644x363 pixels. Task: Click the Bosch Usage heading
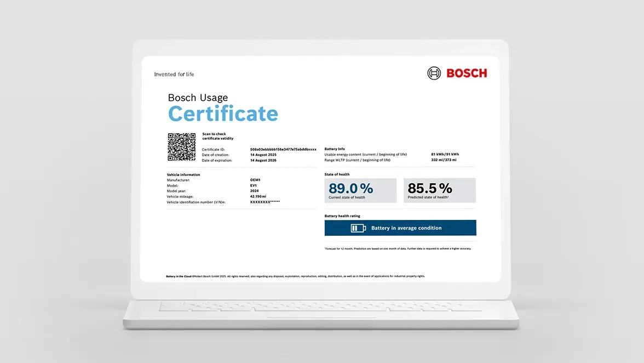[198, 98]
